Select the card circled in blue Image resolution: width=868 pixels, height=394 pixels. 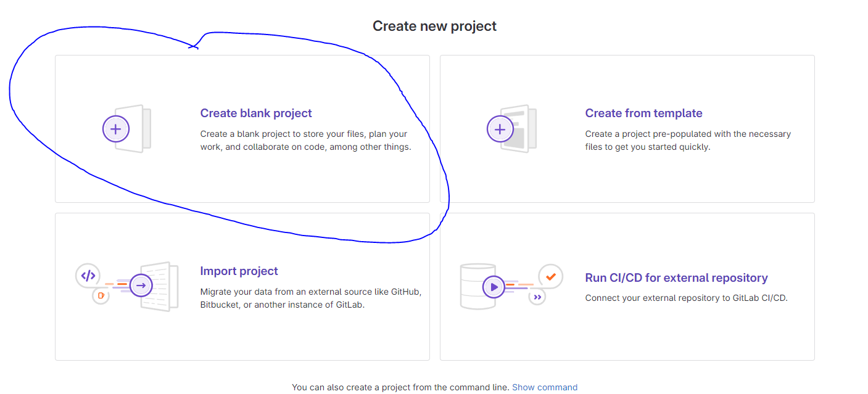point(242,128)
